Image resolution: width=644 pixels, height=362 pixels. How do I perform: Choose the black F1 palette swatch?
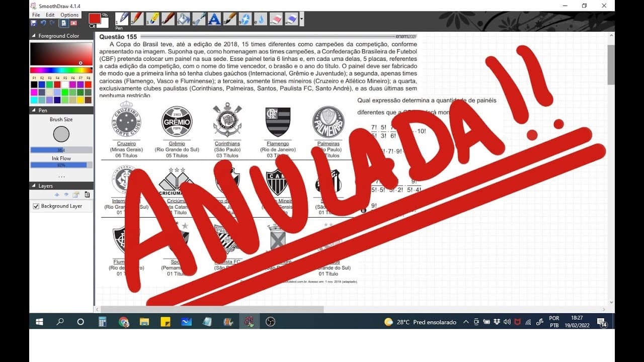pyautogui.click(x=34, y=84)
